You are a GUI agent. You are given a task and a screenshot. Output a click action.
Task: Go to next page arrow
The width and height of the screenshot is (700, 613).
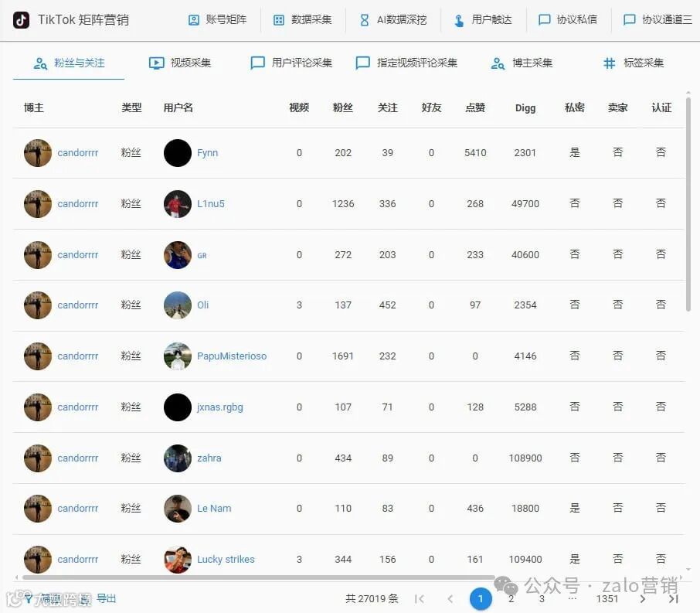(x=642, y=599)
